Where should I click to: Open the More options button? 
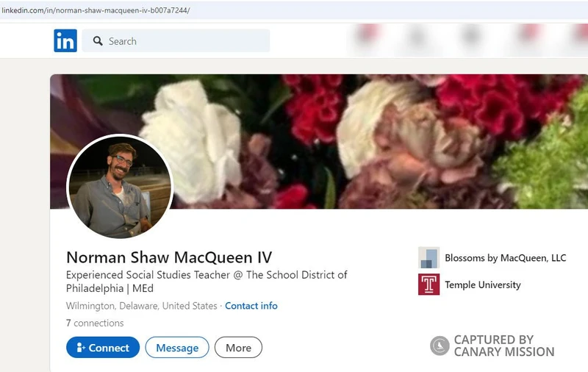coord(238,347)
